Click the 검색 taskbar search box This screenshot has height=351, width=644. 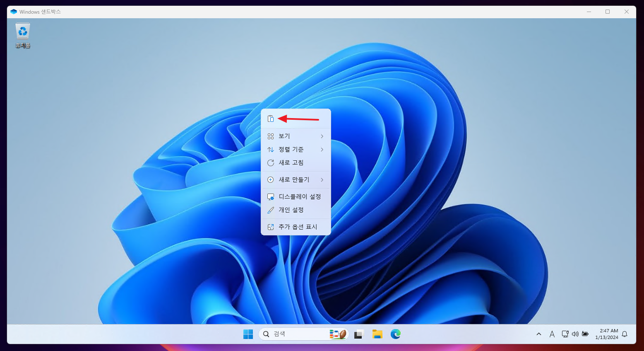[x=303, y=334]
